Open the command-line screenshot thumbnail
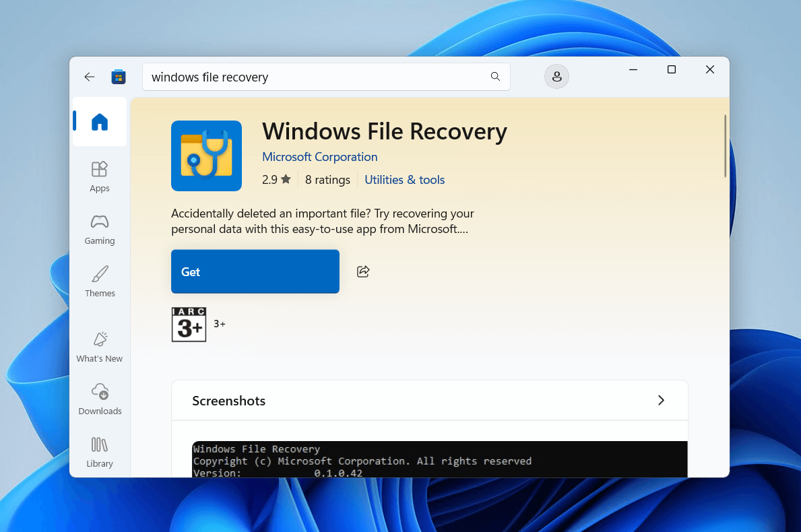The width and height of the screenshot is (801, 532). tap(440, 459)
